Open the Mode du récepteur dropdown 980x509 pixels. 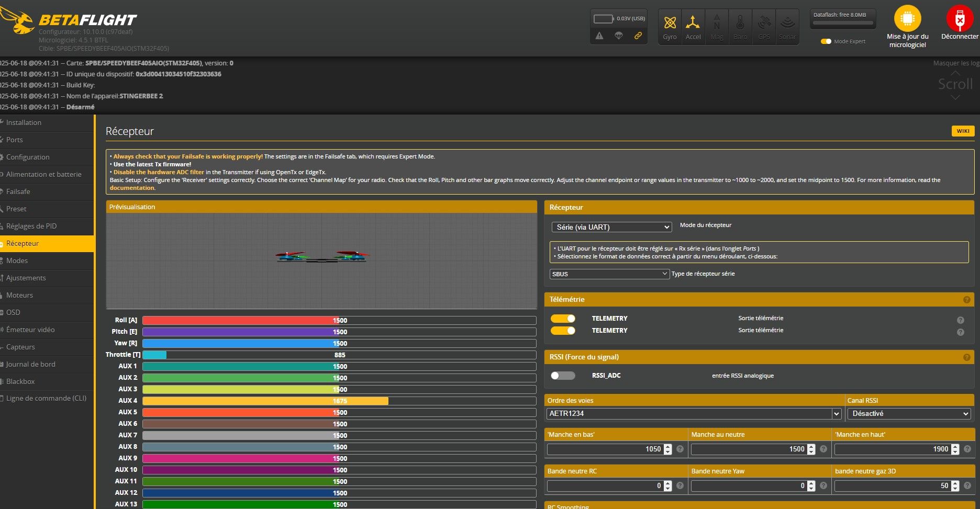point(611,227)
